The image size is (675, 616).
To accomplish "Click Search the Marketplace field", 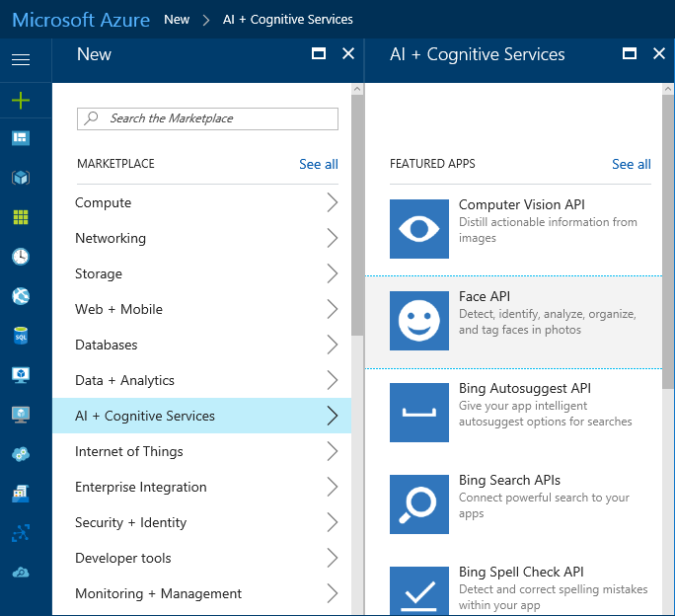I will 207,118.
